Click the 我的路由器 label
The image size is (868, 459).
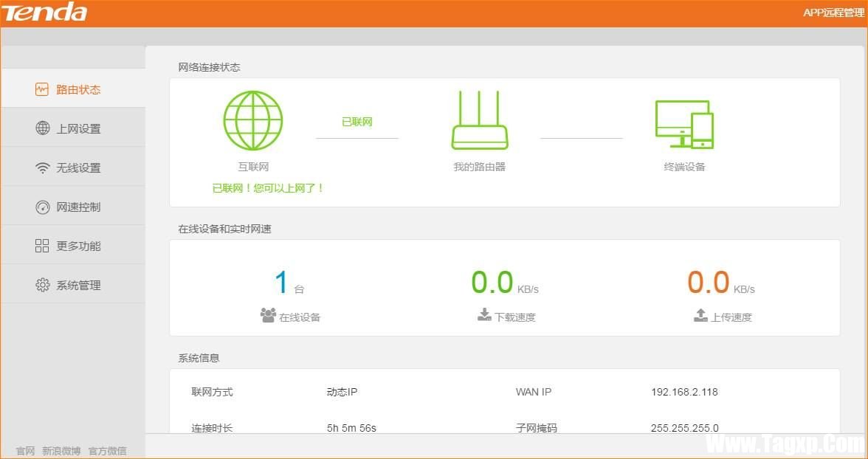click(480, 167)
